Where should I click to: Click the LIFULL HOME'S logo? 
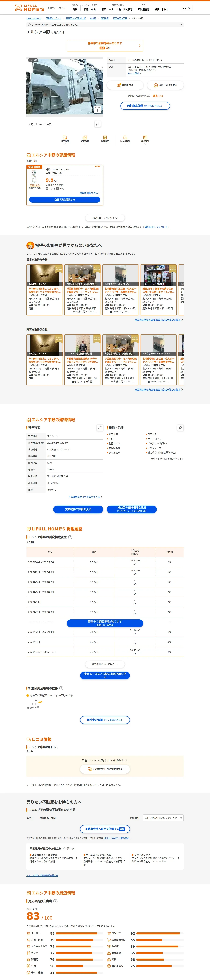tap(29, 8)
